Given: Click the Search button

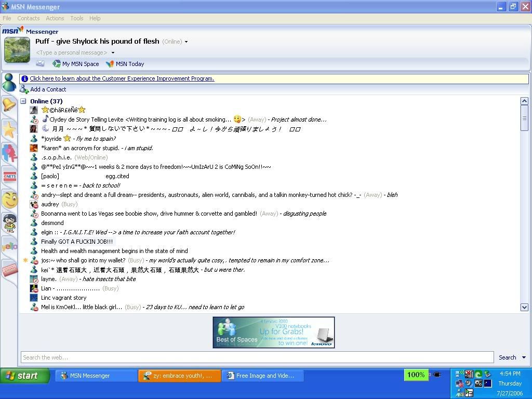Looking at the screenshot, I should (507, 357).
